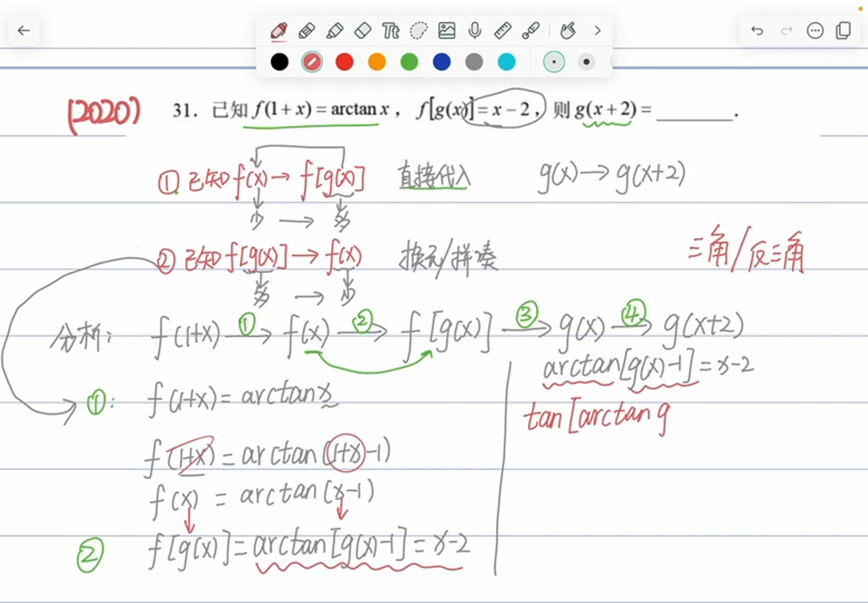Choose the cyan pen color

[507, 62]
